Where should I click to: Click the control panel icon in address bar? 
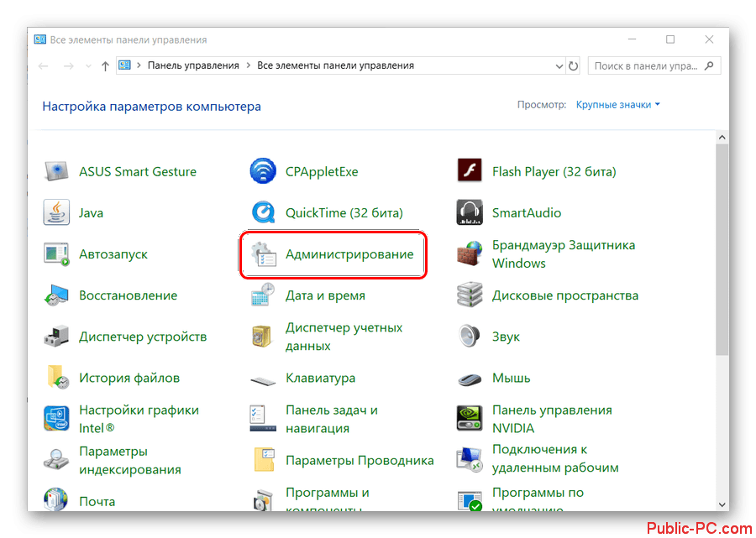coord(124,65)
